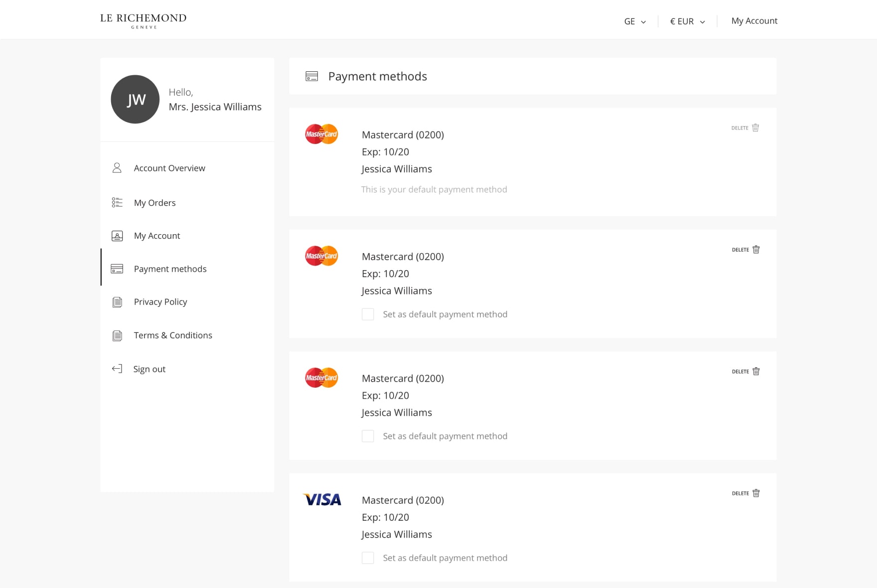Image resolution: width=877 pixels, height=588 pixels.
Task: Remove the Visa card via its trash icon
Action: (756, 493)
